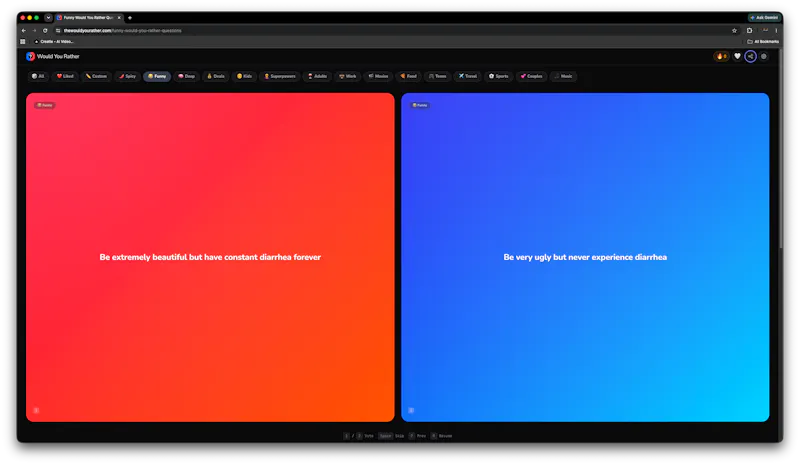Click the key hint icon on red card

click(36, 410)
